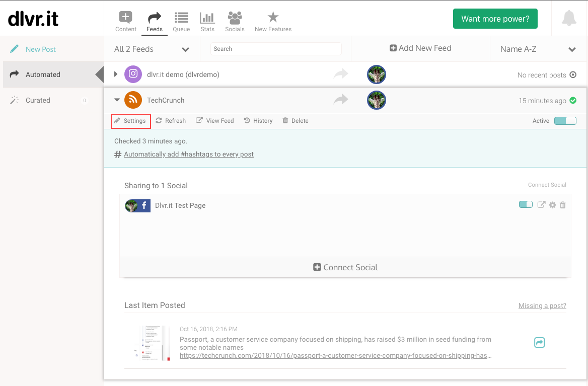Open the Content tab
The image size is (588, 386).
click(126, 22)
